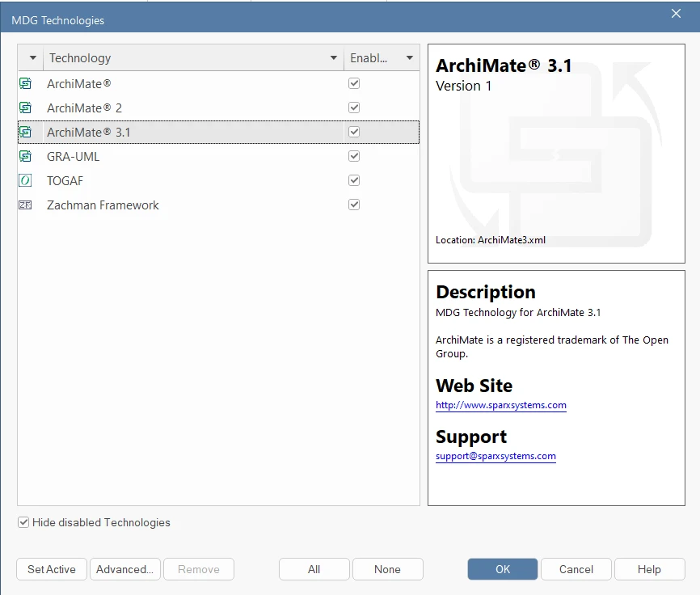Open the Help button
Viewport: 700px width, 595px height.
click(650, 569)
